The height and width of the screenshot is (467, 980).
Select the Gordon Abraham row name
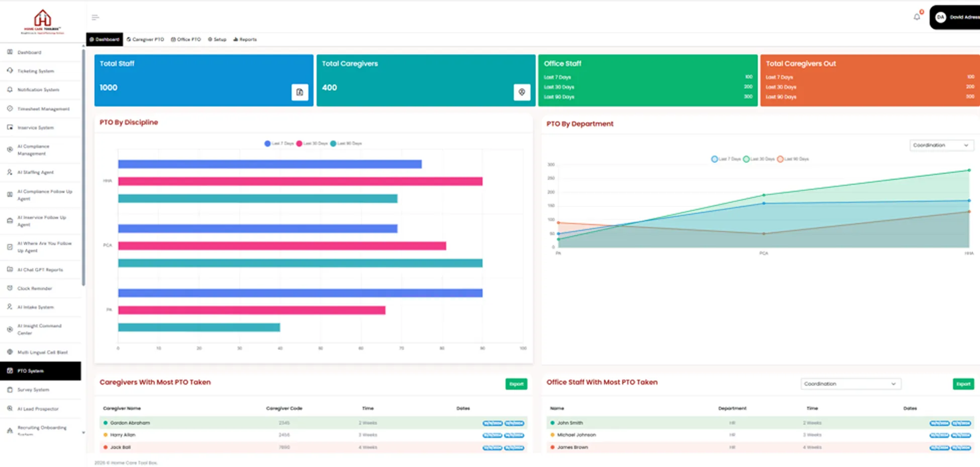[x=130, y=423]
